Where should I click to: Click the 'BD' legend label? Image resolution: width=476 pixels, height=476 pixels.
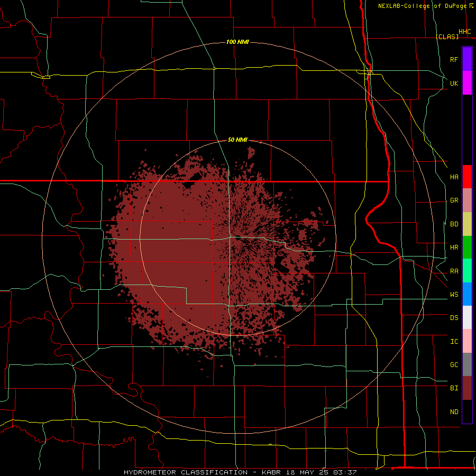click(454, 224)
